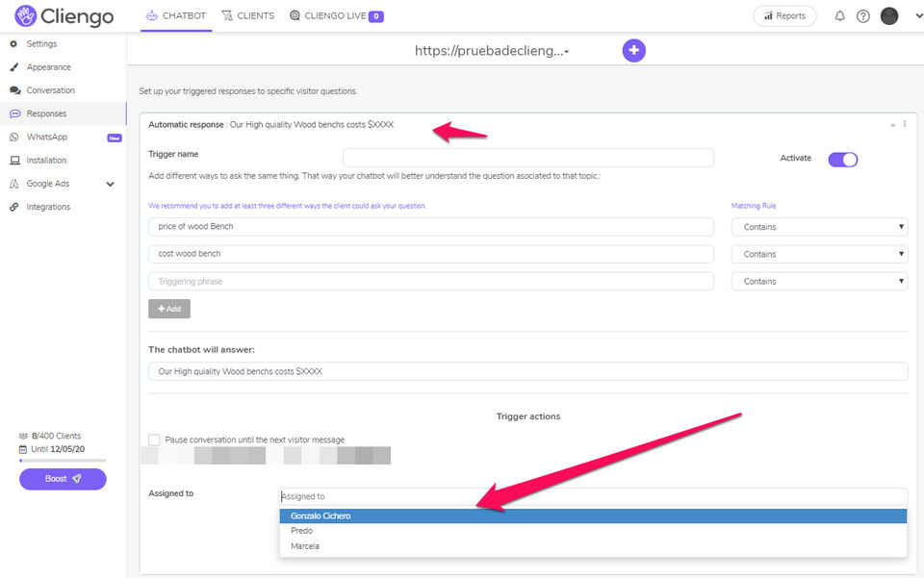Open the website URL selector dropdown
Viewport: 924px width, 578px height.
tap(492, 51)
